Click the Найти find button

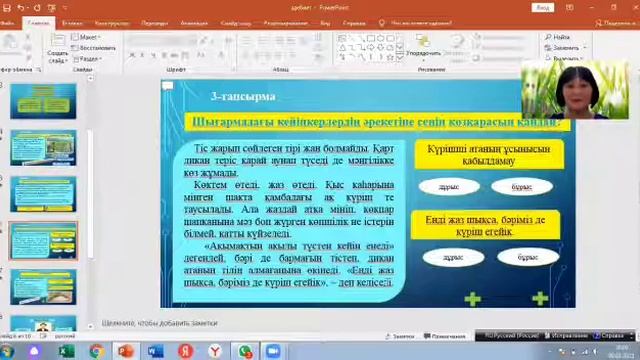[x=558, y=37]
